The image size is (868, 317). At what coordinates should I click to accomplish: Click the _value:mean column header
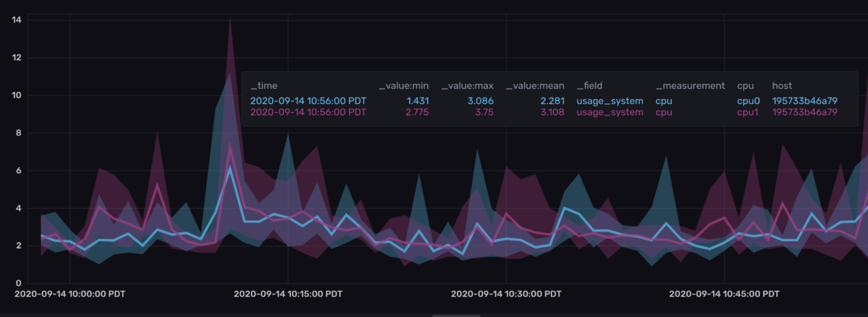click(x=535, y=86)
